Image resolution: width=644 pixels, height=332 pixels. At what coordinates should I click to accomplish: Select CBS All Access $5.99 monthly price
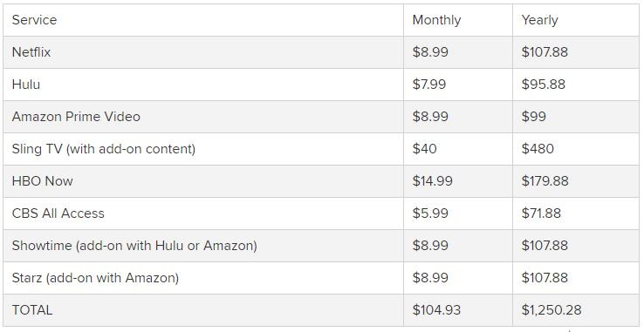tap(430, 213)
